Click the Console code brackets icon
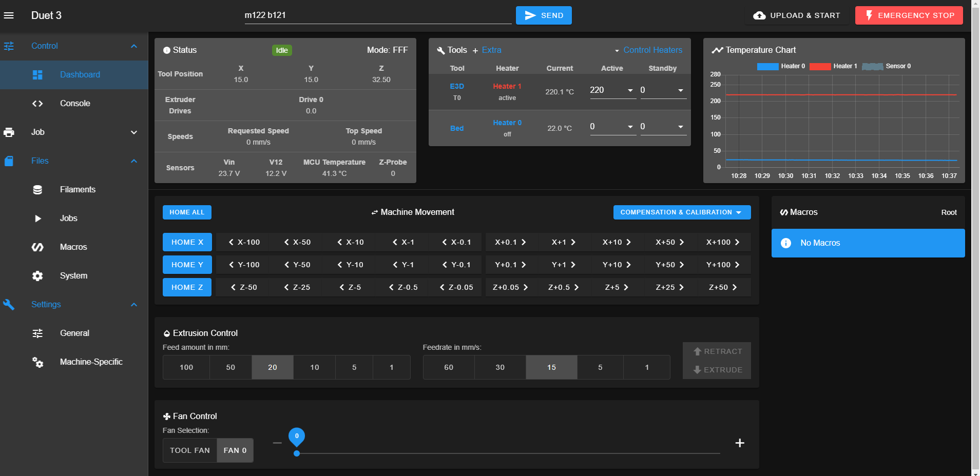This screenshot has width=980, height=476. pos(37,104)
